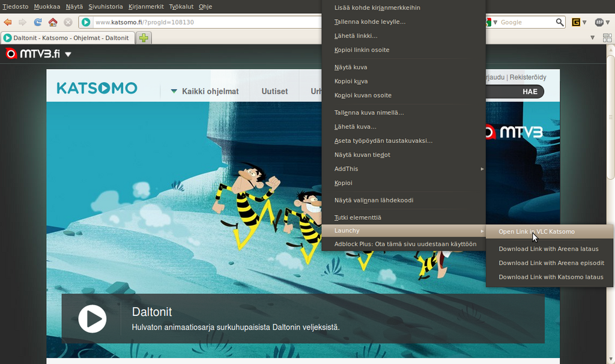The height and width of the screenshot is (364, 615).
Task: Click the URL address bar field
Action: [x=204, y=22]
